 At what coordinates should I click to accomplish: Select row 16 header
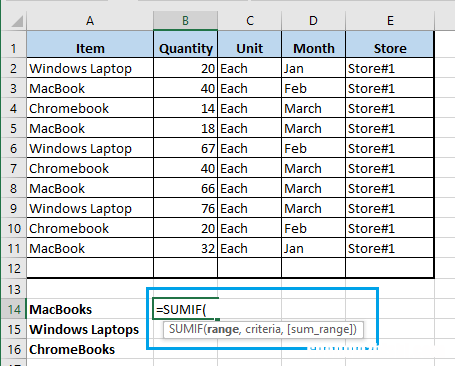13,349
